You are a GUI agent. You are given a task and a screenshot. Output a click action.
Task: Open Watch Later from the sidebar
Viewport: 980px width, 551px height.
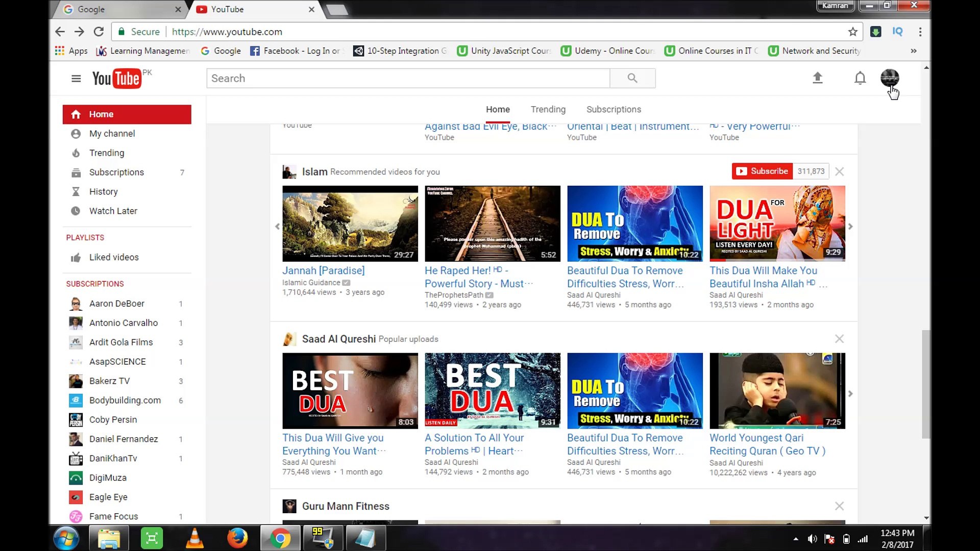coord(113,211)
